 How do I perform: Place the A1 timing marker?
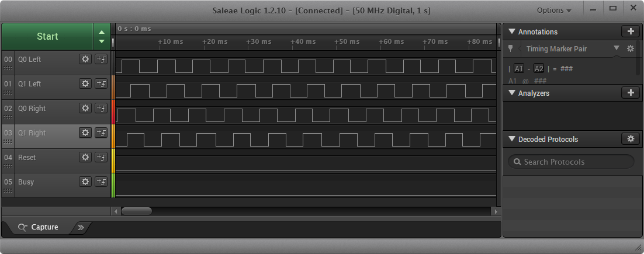[519, 68]
